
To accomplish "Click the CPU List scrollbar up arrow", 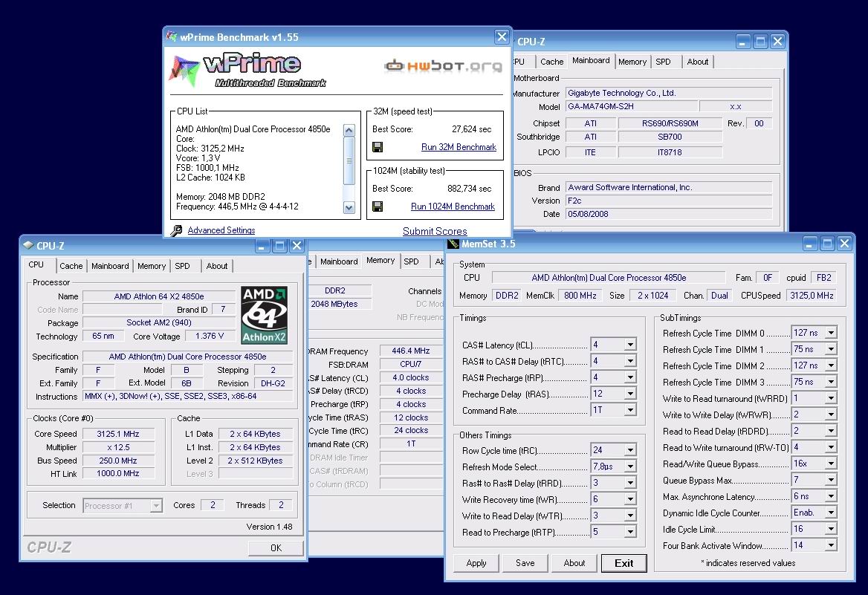I will [349, 131].
